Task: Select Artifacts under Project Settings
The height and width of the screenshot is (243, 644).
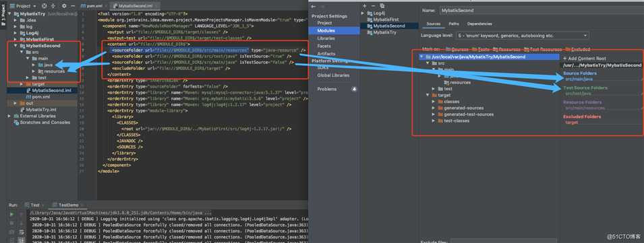Action: click(326, 54)
